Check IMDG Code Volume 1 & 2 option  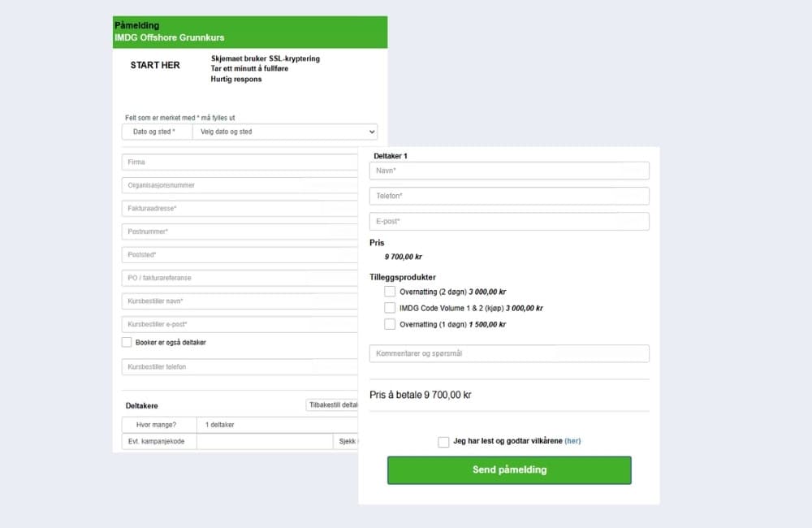click(x=390, y=308)
